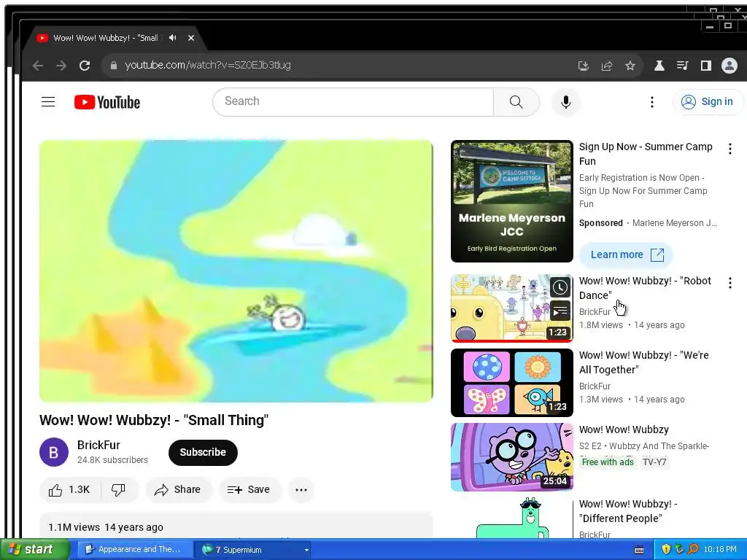
Task: Click the URL address bar text
Action: tap(208, 65)
